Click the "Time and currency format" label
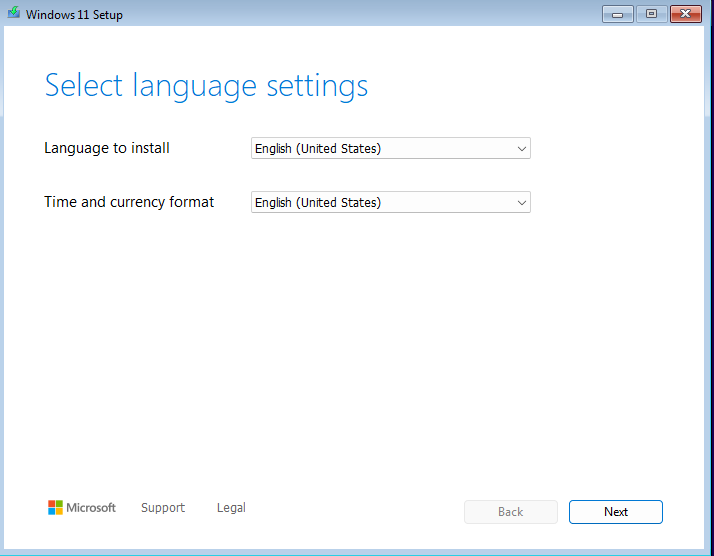Screen dimensions: 714x556 click(x=129, y=202)
